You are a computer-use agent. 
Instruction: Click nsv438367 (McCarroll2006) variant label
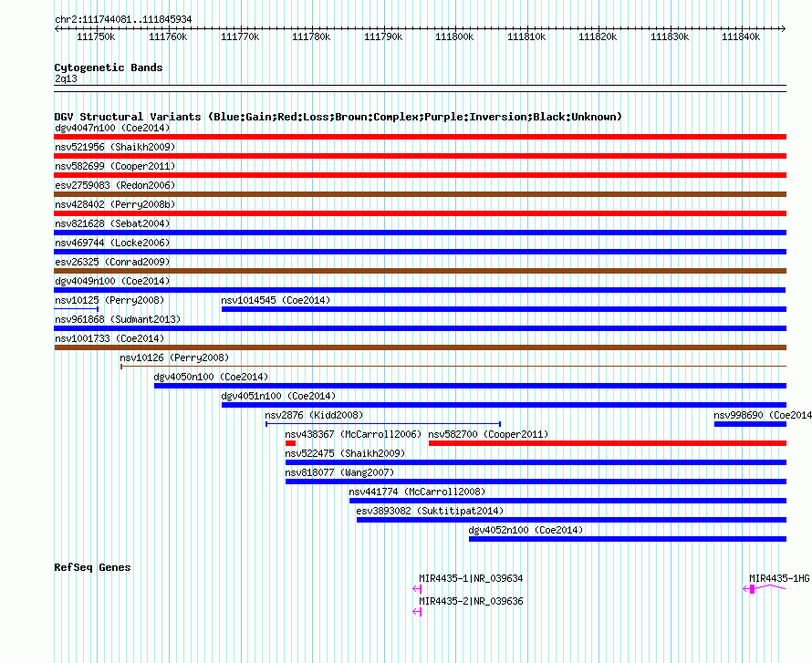click(353, 434)
